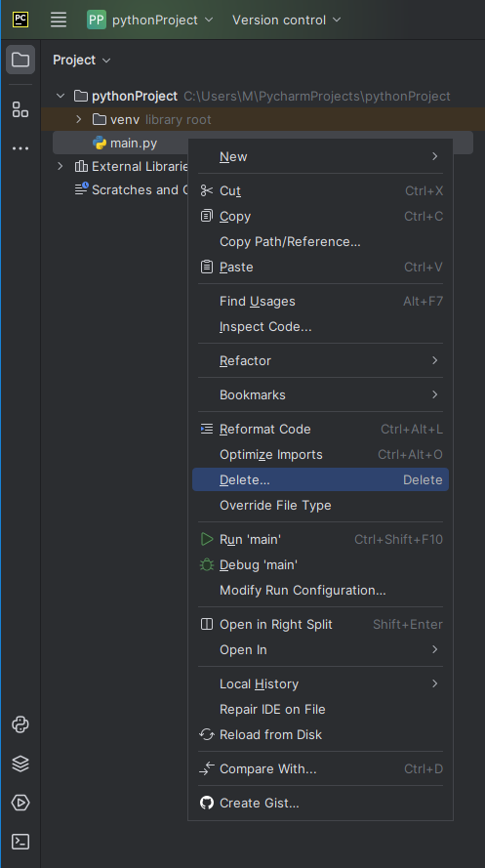485x868 pixels.
Task: Click the Cut scissors icon
Action: coord(207,190)
